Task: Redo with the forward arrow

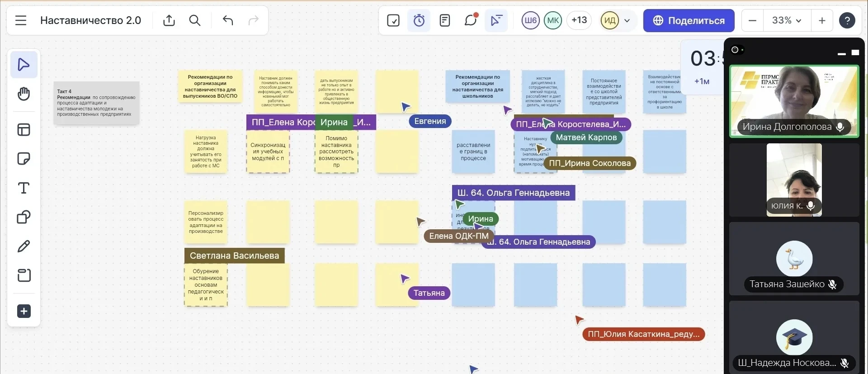Action: click(254, 20)
